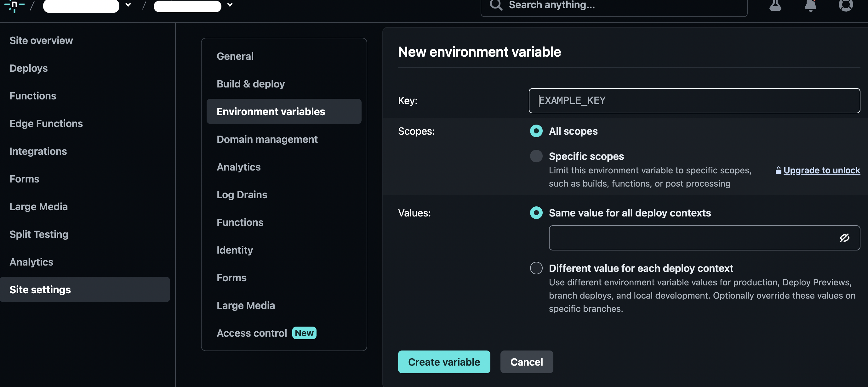Viewport: 868px width, 387px height.
Task: Focus the Key input field
Action: click(x=694, y=100)
